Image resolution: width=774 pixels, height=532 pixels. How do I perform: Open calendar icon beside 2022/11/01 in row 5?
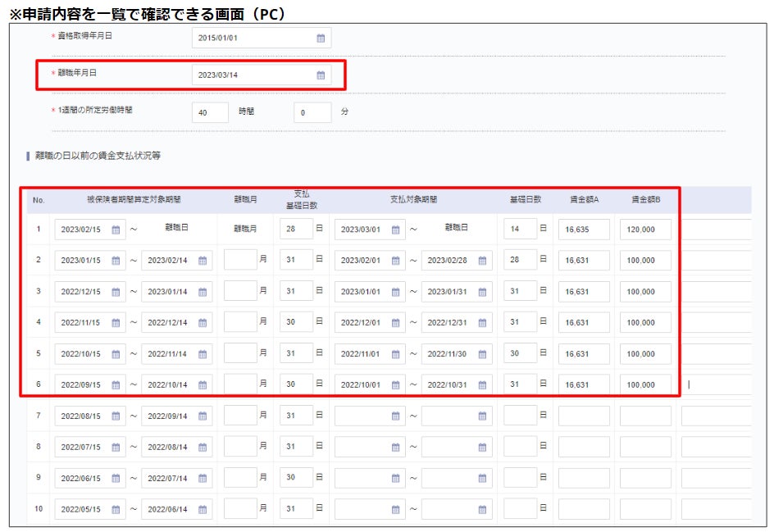(x=396, y=354)
